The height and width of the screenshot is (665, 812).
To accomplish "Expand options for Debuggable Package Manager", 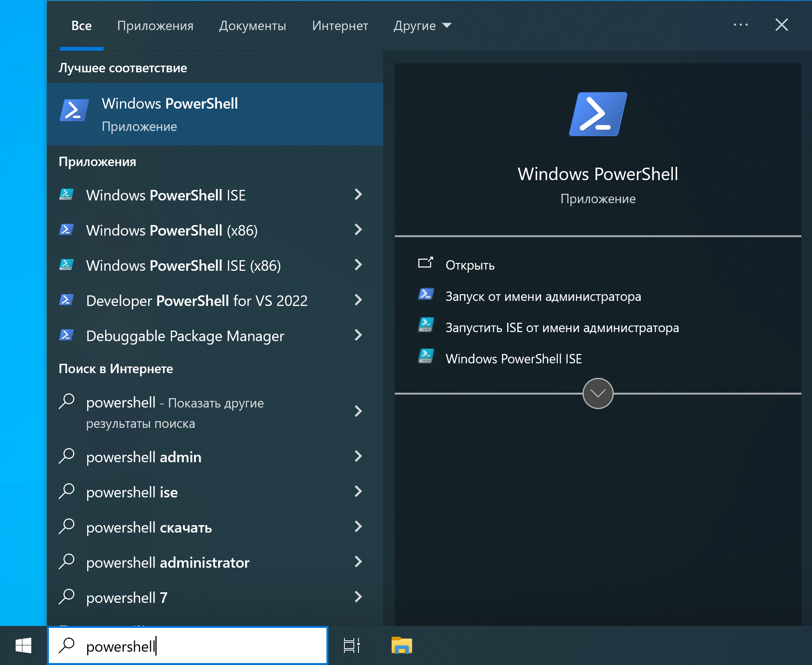I will 358,335.
